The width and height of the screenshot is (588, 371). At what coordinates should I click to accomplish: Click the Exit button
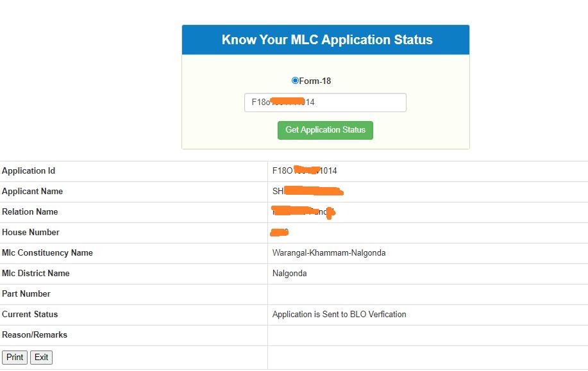41,357
